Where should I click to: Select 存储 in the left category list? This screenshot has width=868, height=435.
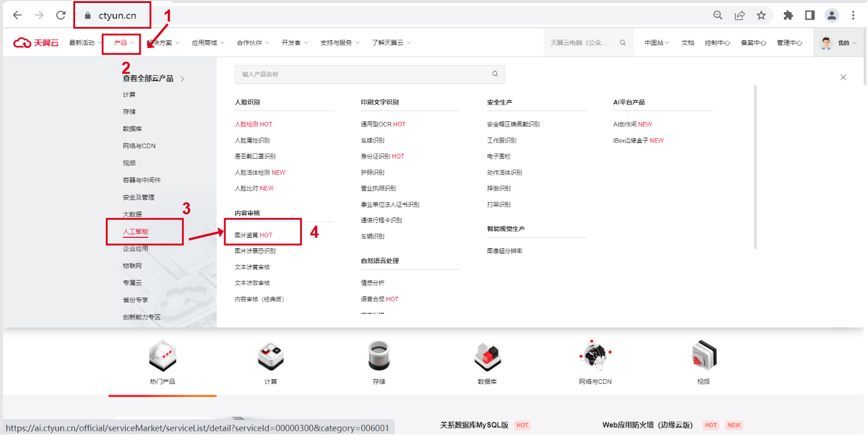tap(129, 112)
